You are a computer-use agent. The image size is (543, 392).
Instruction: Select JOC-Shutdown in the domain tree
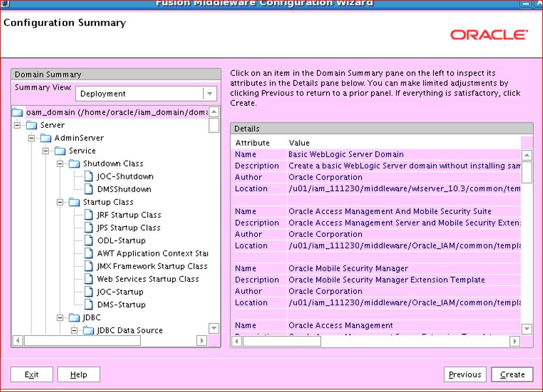[125, 176]
